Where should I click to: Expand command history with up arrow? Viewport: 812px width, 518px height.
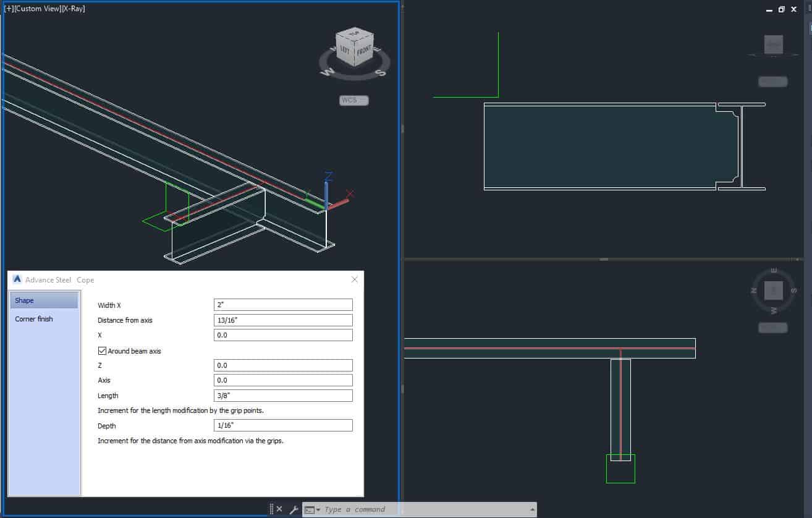(x=533, y=509)
